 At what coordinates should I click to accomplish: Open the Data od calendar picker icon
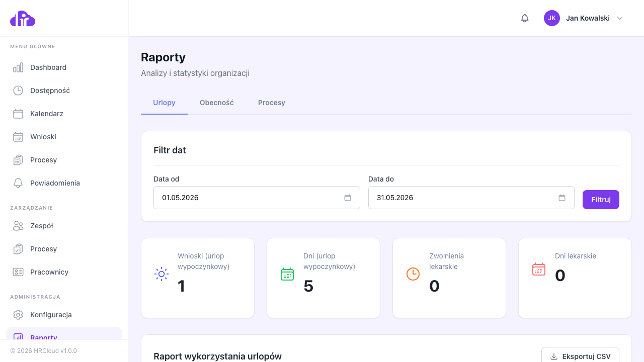[348, 198]
